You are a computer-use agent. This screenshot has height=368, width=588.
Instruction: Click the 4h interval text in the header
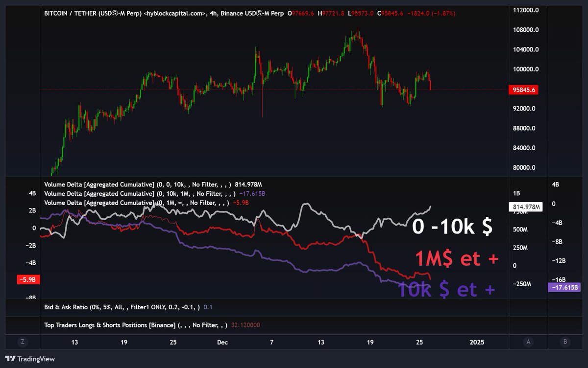213,13
